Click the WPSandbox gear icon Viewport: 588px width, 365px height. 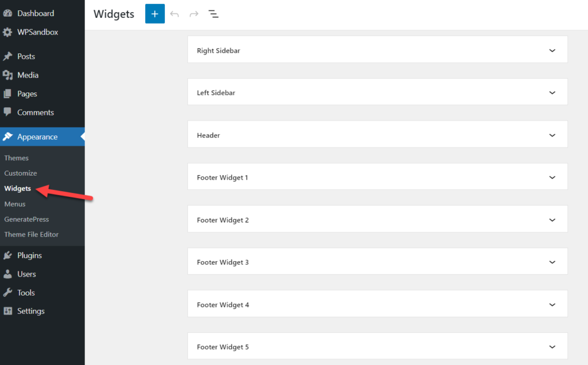point(7,32)
